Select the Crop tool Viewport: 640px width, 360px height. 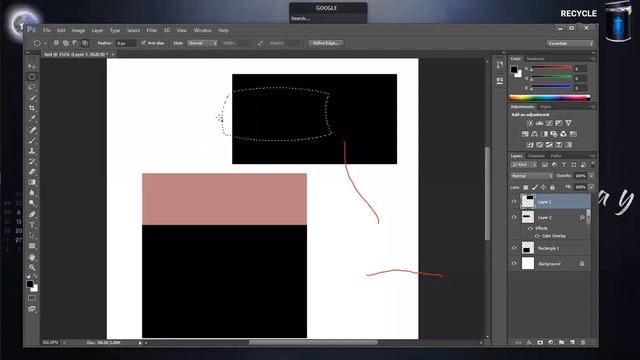point(32,108)
